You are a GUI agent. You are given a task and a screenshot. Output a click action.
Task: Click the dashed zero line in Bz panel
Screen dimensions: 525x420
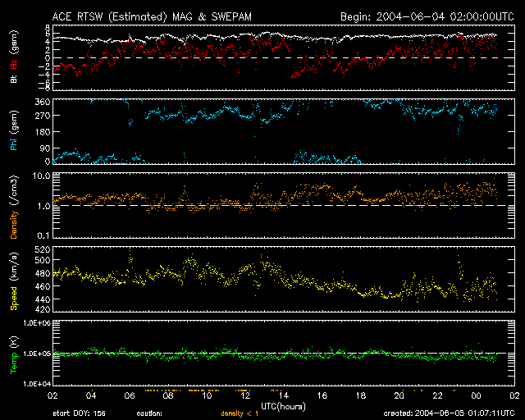pyautogui.click(x=284, y=58)
